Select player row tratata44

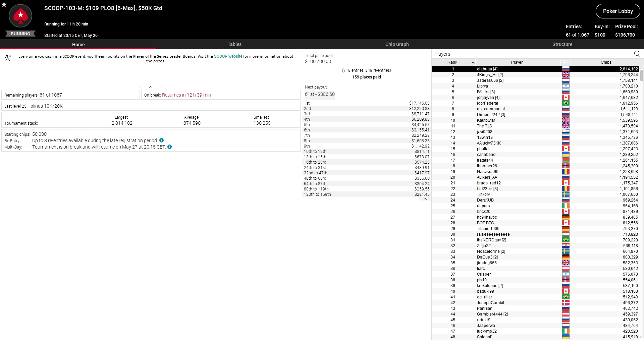coord(536,160)
